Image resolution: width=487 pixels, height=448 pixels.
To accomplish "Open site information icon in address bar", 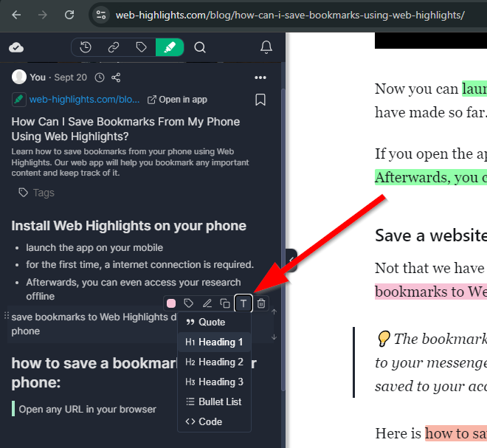I will click(101, 15).
